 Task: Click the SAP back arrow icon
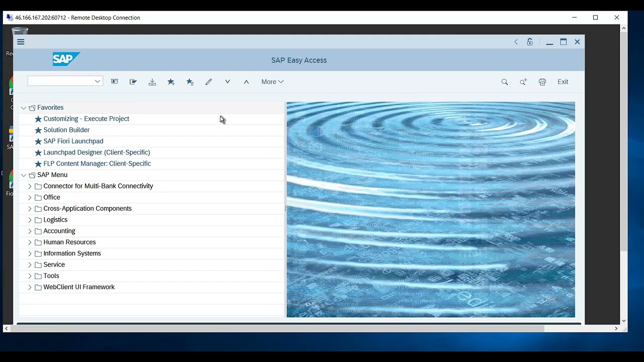point(516,42)
